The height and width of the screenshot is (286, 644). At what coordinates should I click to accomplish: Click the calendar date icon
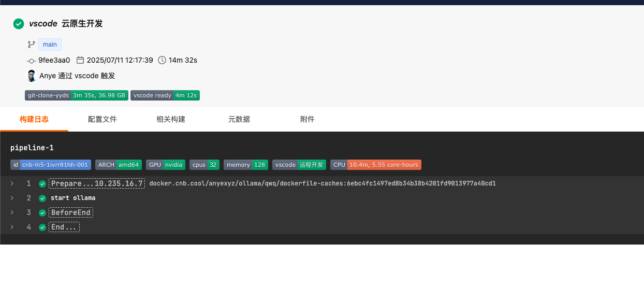80,60
